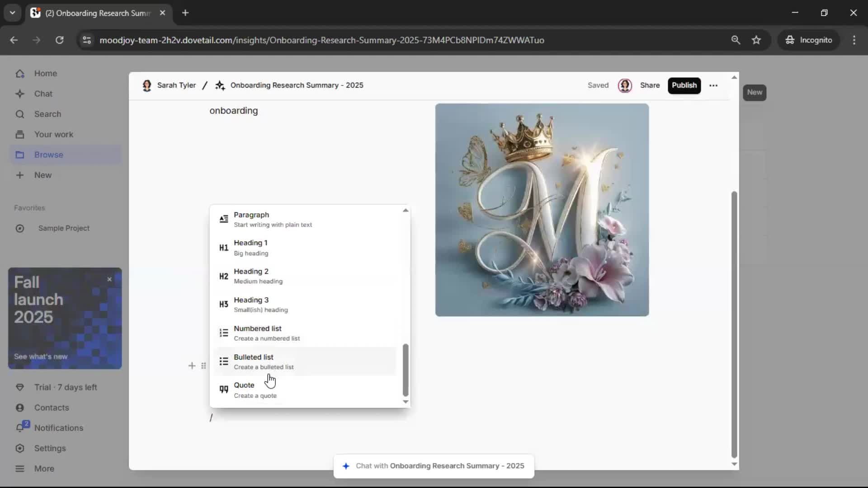Bookmark the page with the star icon
Screen dimensions: 868x488
(x=756, y=40)
